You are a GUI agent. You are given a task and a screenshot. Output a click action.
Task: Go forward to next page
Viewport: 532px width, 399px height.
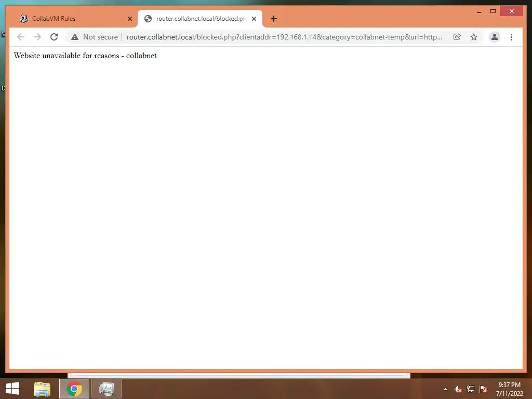click(x=37, y=37)
